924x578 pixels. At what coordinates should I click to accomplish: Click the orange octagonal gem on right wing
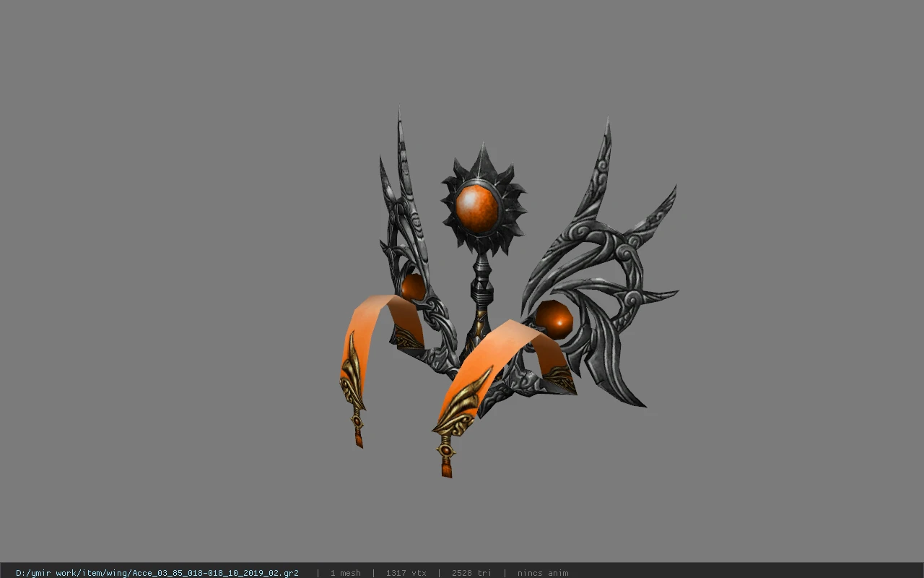point(554,319)
